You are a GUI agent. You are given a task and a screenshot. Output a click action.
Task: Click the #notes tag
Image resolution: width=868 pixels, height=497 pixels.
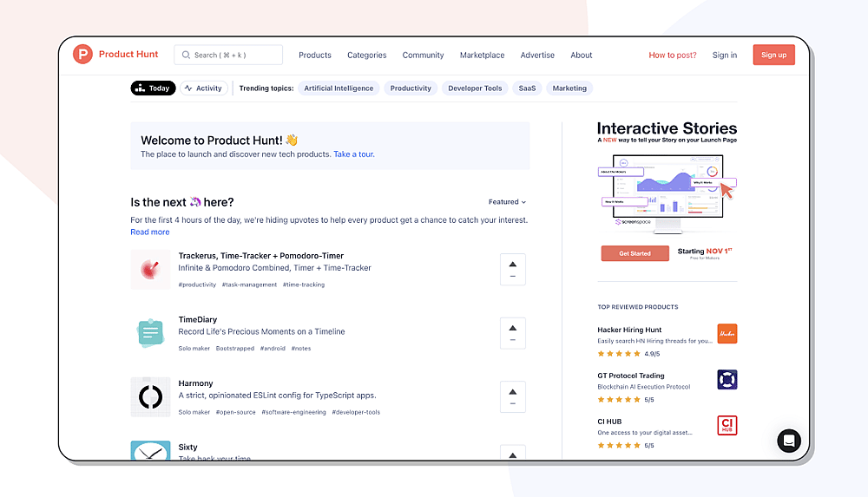[301, 348]
